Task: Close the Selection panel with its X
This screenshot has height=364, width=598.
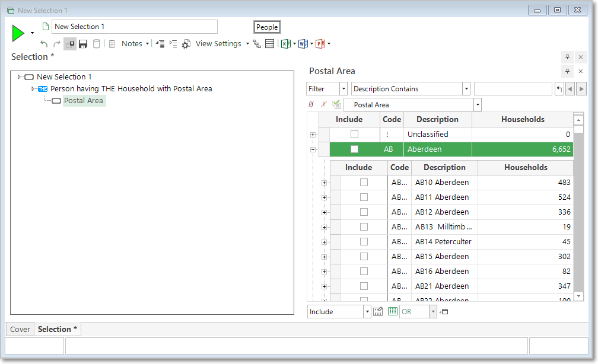Action: (580, 57)
